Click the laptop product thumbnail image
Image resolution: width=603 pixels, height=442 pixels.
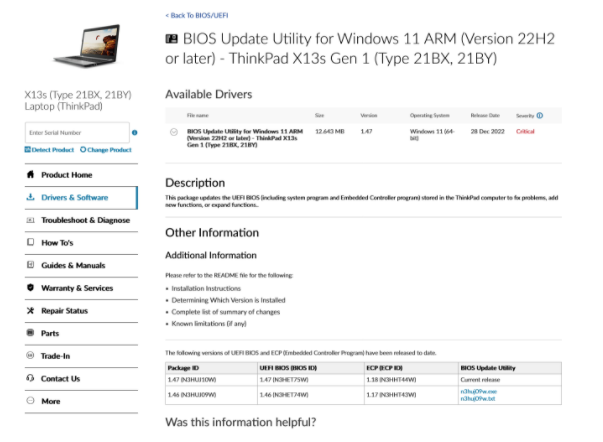click(87, 46)
